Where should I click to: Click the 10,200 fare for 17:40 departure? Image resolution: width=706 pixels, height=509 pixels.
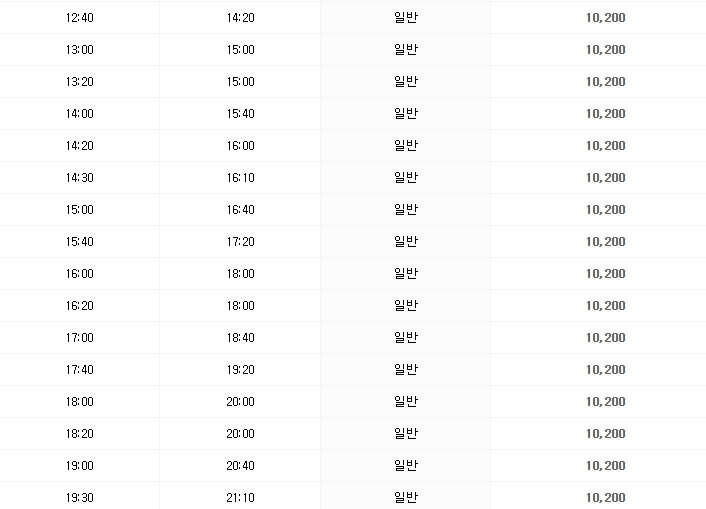[605, 370]
